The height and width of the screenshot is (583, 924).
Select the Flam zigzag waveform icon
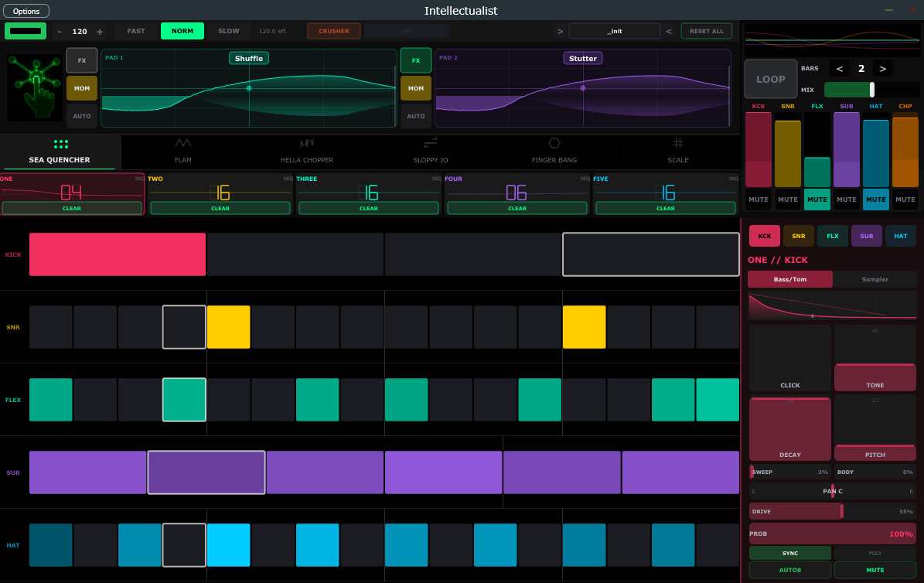(x=182, y=142)
